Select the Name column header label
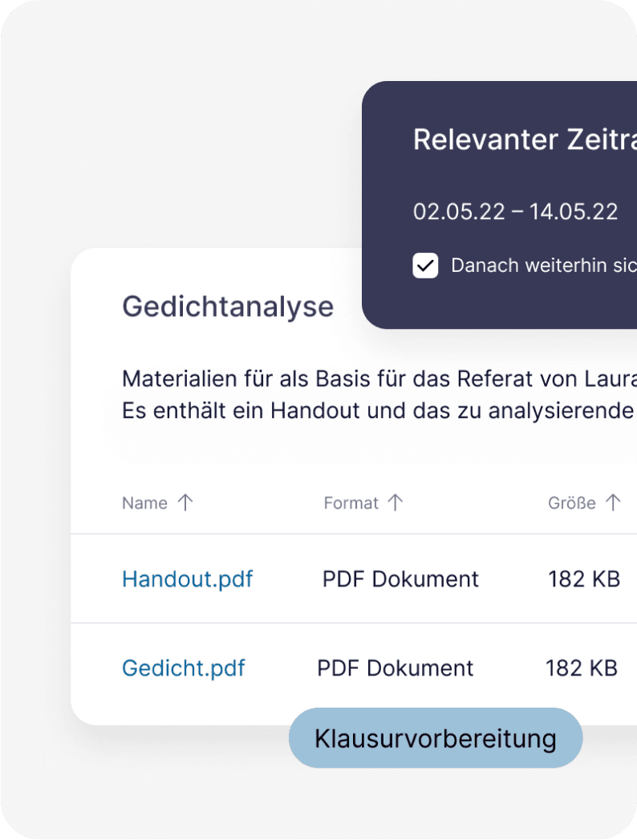The image size is (637, 840). coord(144,503)
